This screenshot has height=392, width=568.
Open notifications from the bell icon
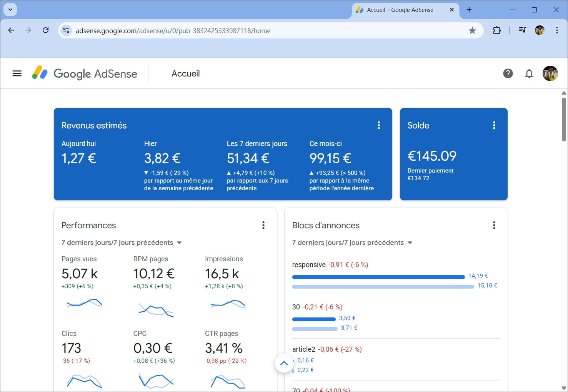(x=529, y=73)
